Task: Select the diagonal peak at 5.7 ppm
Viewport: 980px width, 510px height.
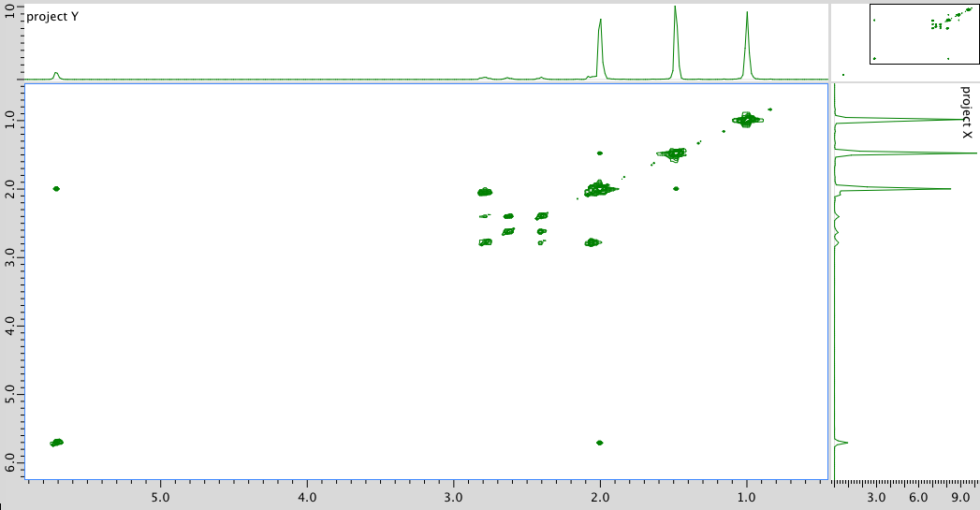Action: [x=56, y=442]
